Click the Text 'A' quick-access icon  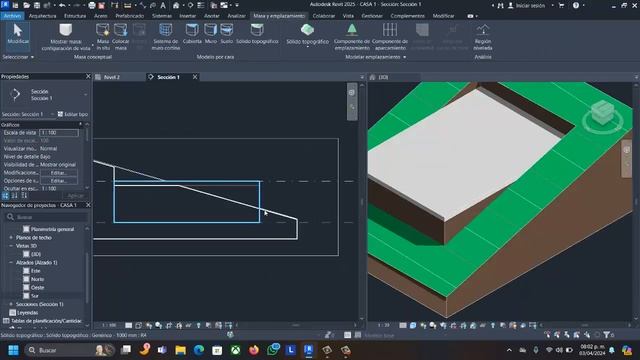coord(163,5)
